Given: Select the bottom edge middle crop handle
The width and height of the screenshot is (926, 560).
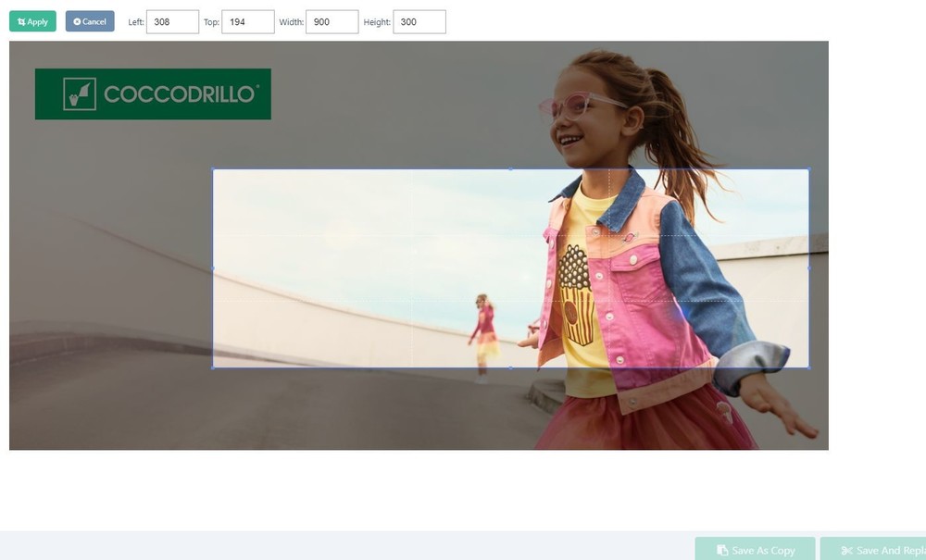Looking at the screenshot, I should click(510, 367).
